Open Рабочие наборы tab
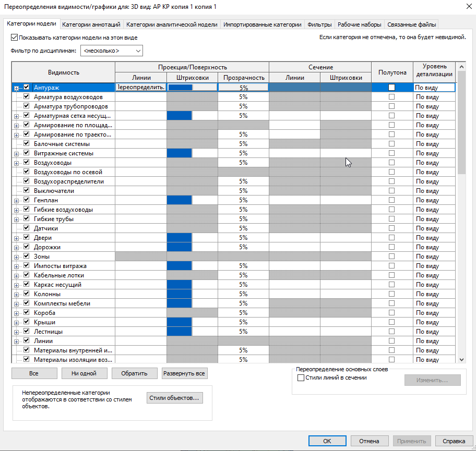 click(360, 25)
